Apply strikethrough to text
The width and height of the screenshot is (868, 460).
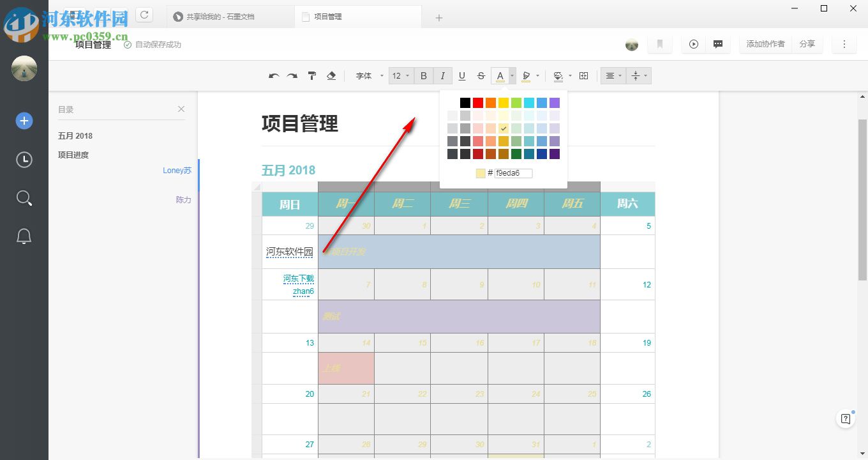[481, 76]
